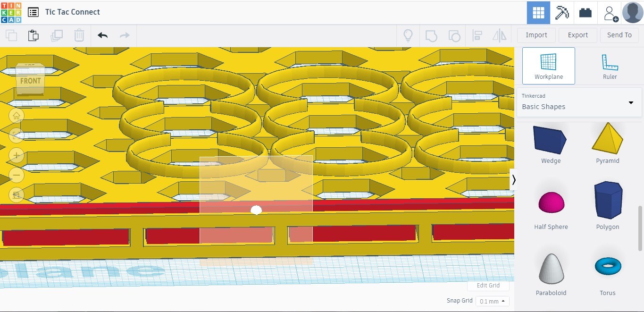644x312 pixels.
Task: Zoom in with plus button
Action: coord(17,155)
